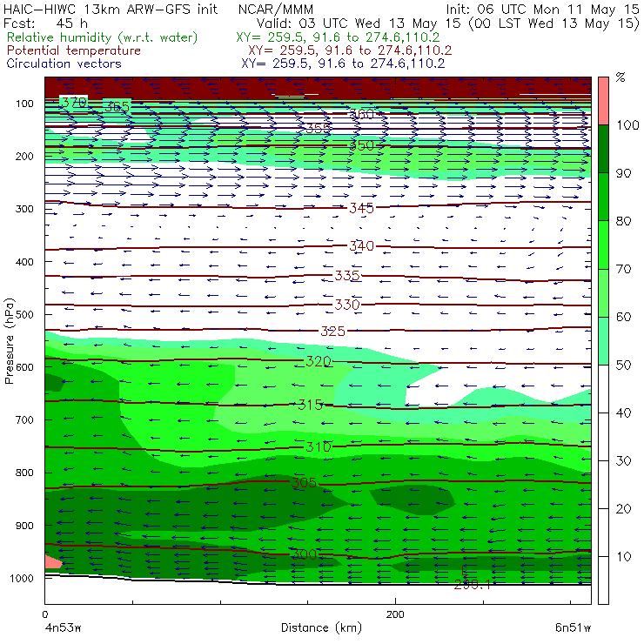Click the 500 hPa pressure tick label

tap(24, 314)
